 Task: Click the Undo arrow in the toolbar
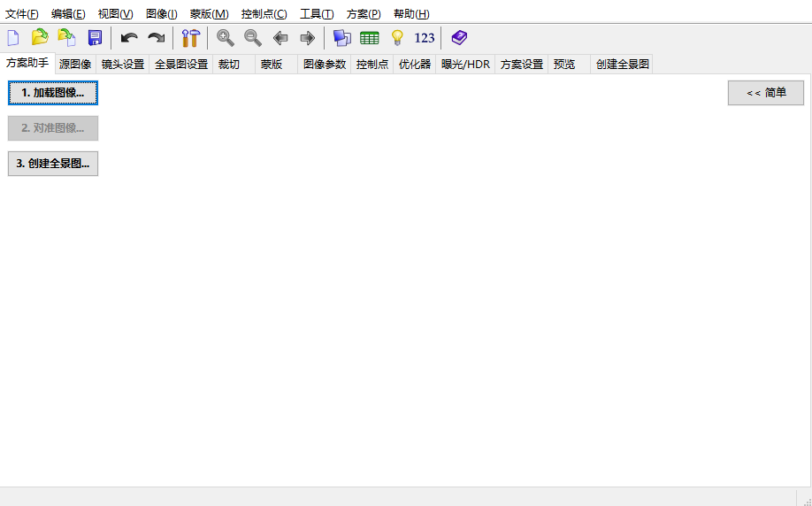pos(129,37)
